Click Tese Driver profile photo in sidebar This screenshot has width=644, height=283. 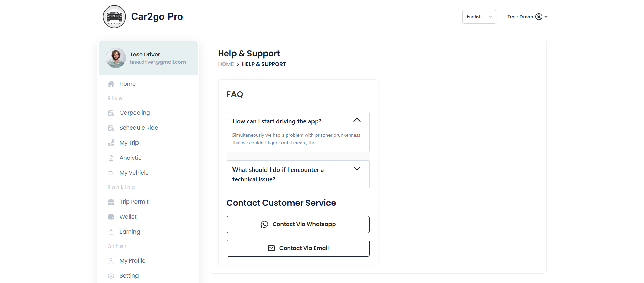click(116, 58)
